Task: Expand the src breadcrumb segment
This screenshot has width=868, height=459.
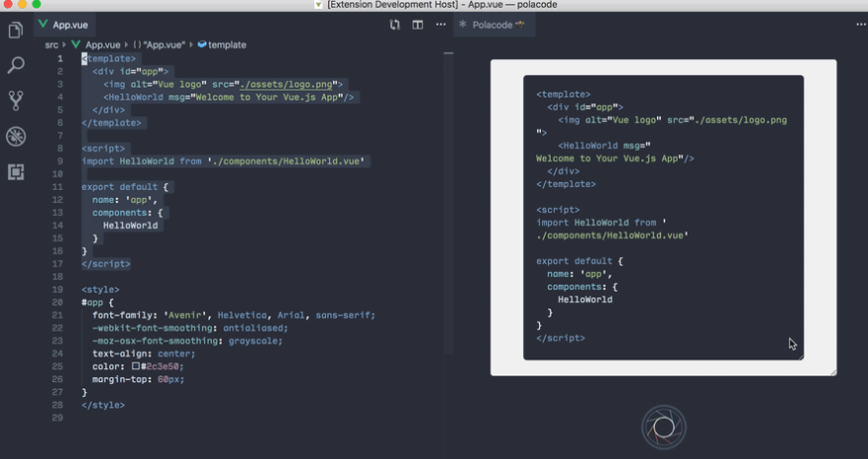Action: (x=51, y=45)
